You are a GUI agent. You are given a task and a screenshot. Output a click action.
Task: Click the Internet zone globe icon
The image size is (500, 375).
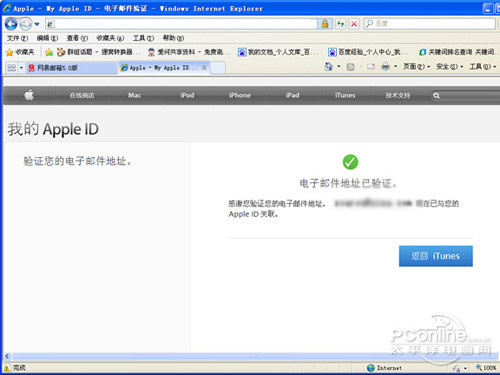[x=371, y=368]
